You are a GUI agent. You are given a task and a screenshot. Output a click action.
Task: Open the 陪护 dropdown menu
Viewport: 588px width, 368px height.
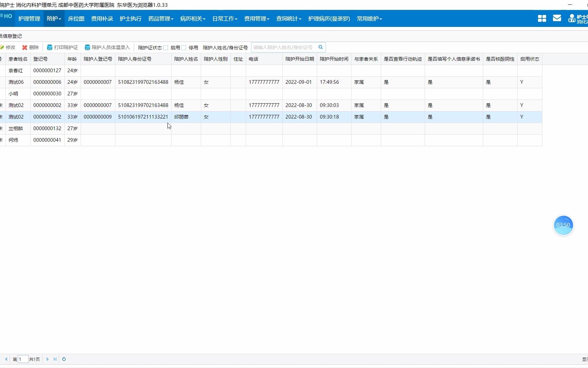pyautogui.click(x=54, y=18)
